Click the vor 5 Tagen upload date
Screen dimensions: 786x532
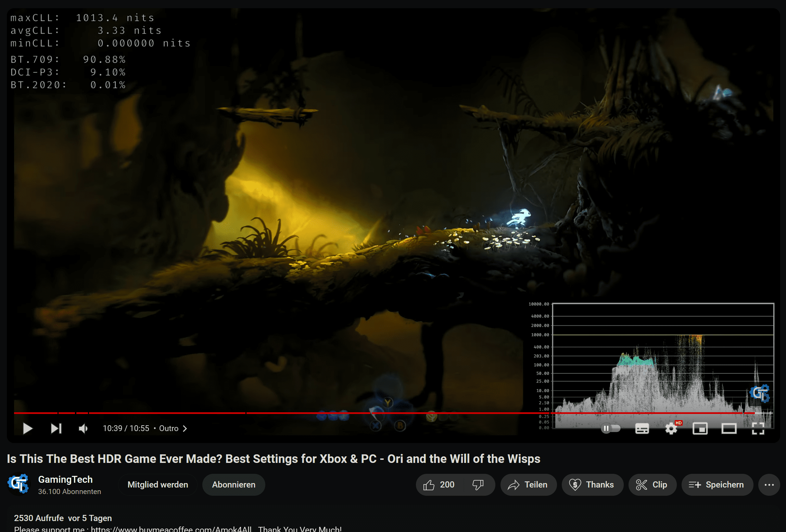tap(90, 518)
